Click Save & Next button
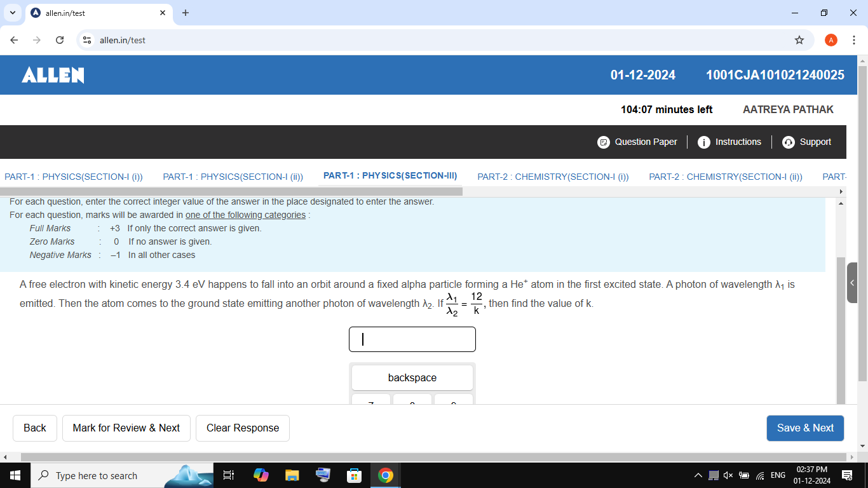This screenshot has width=868, height=488. point(805,428)
